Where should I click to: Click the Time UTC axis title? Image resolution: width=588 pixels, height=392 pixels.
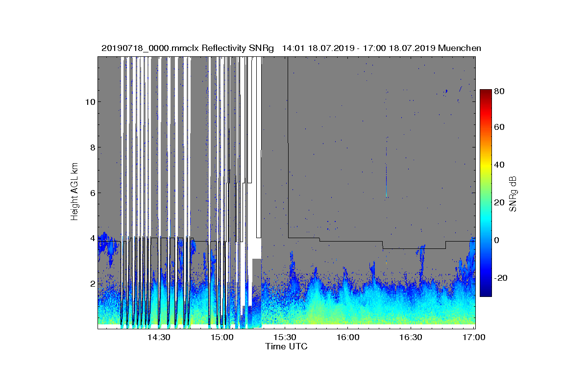(x=287, y=346)
